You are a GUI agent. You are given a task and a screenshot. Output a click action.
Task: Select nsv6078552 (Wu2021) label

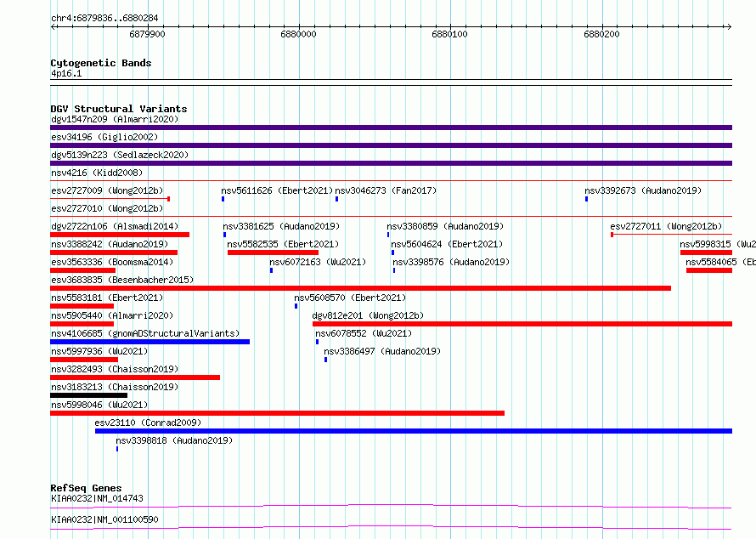coord(364,333)
